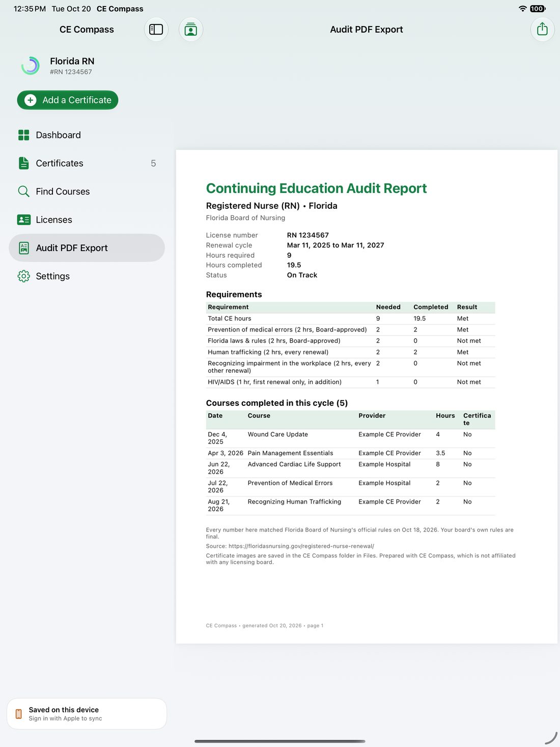Click the Certificates count badge 5
This screenshot has width=560, height=747.
point(153,163)
